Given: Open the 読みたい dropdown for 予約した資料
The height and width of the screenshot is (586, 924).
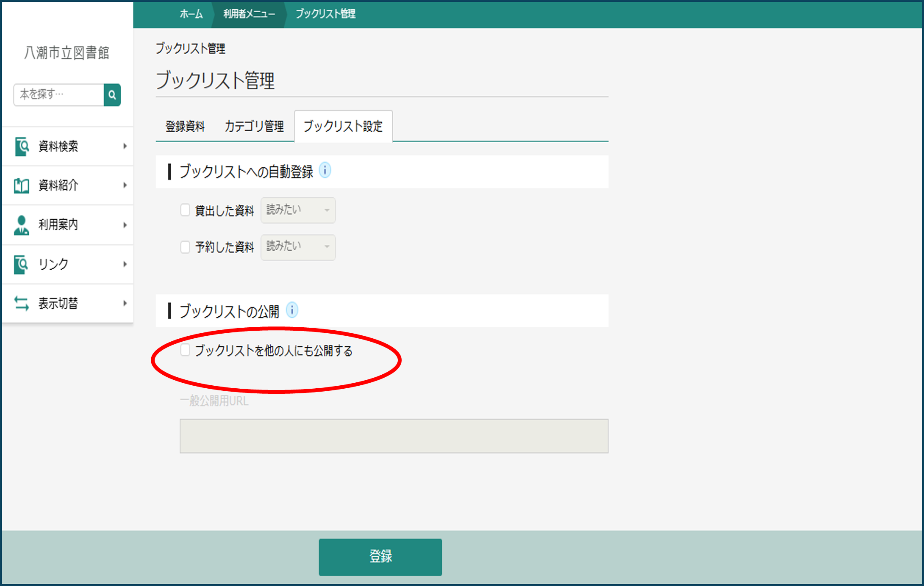Looking at the screenshot, I should (298, 247).
